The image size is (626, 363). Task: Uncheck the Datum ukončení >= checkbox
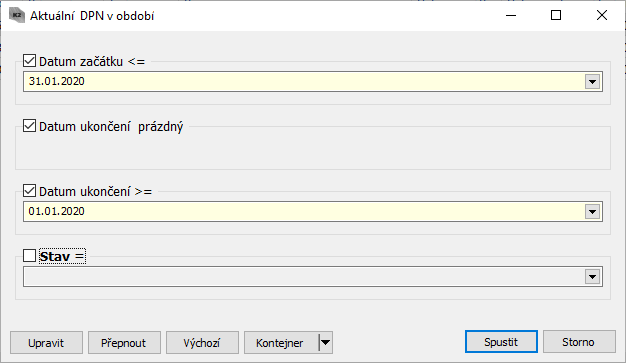point(30,191)
